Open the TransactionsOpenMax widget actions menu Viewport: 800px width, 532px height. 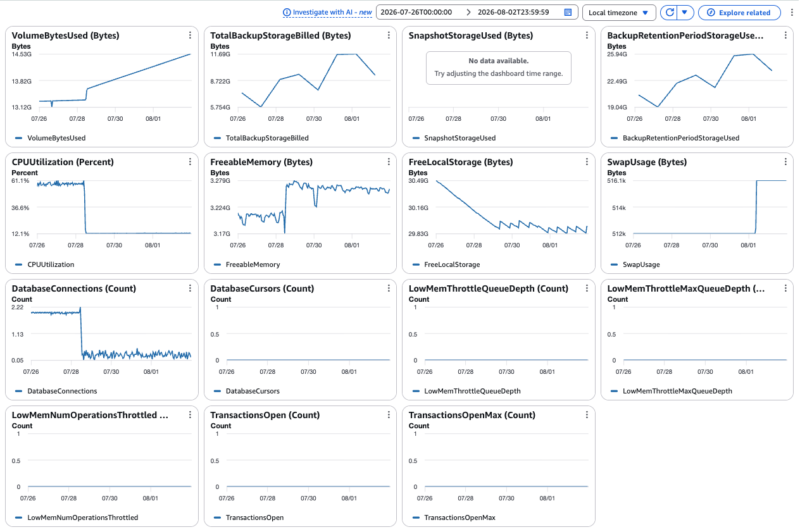coord(587,415)
